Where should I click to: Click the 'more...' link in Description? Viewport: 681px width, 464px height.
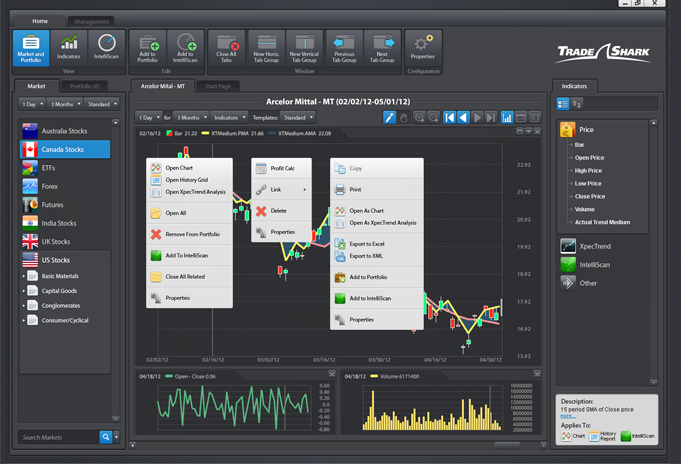[568, 416]
